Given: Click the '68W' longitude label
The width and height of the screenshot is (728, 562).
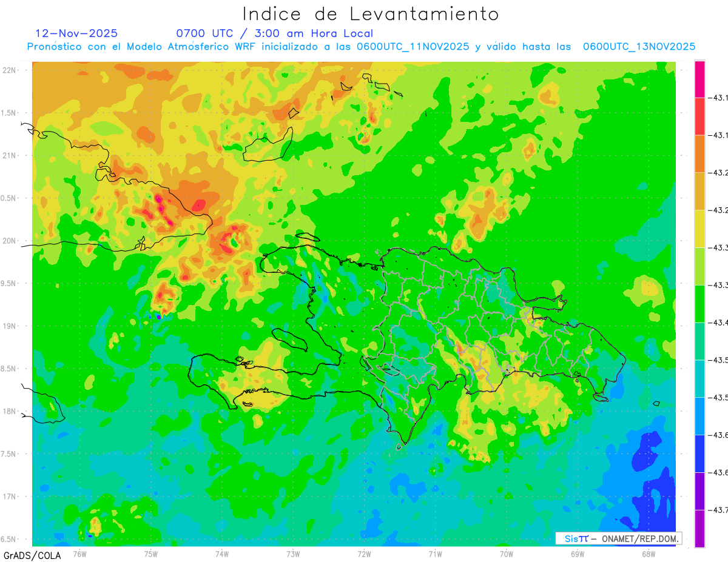Looking at the screenshot, I should coord(649,554).
